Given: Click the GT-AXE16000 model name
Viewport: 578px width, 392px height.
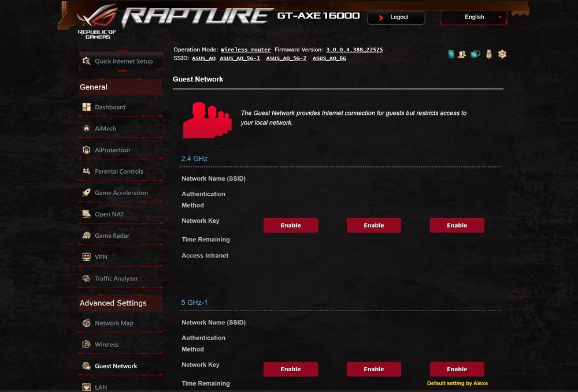Looking at the screenshot, I should 318,16.
